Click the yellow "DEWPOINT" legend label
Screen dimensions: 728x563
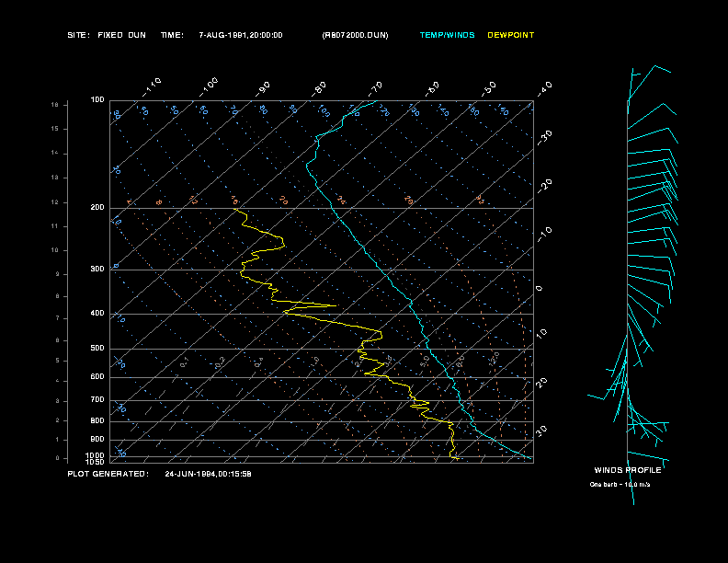[511, 35]
